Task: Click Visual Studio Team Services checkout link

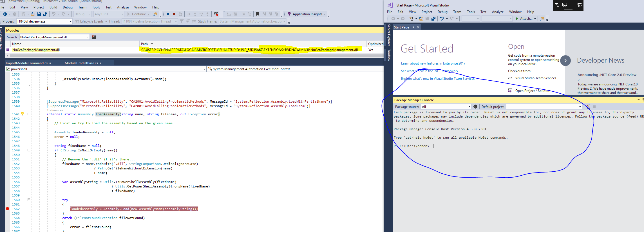Action: [536, 78]
